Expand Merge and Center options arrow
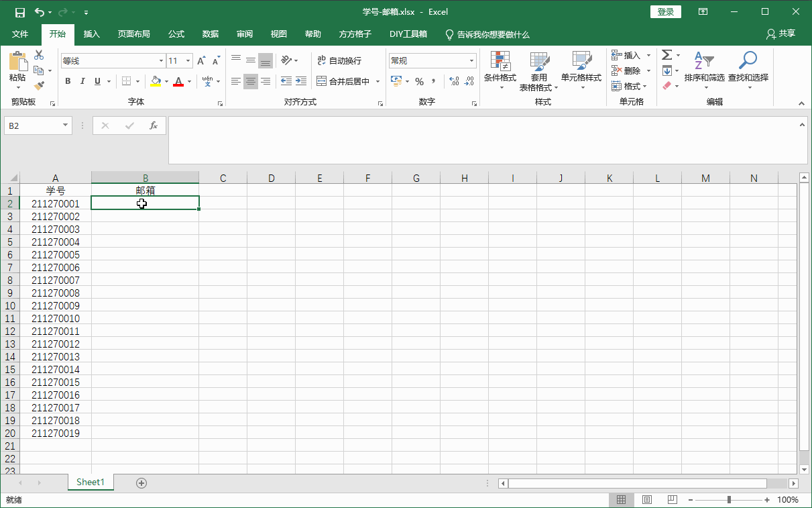812x508 pixels. click(x=378, y=81)
